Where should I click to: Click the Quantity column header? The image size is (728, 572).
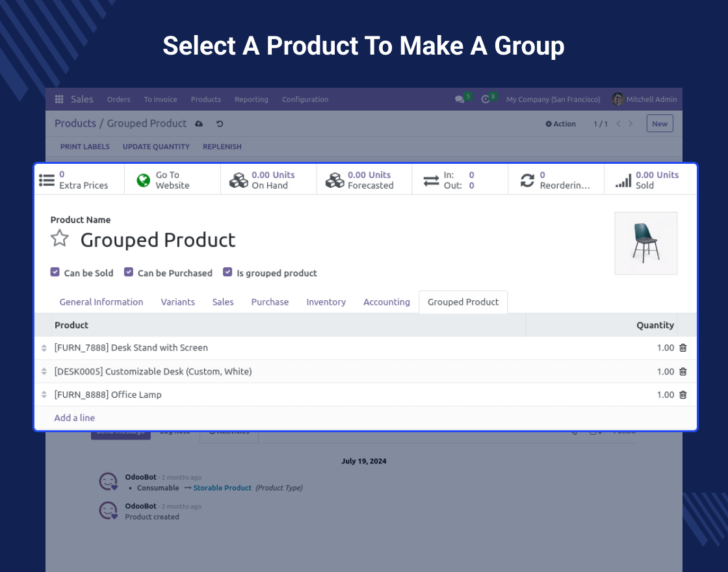coord(655,325)
